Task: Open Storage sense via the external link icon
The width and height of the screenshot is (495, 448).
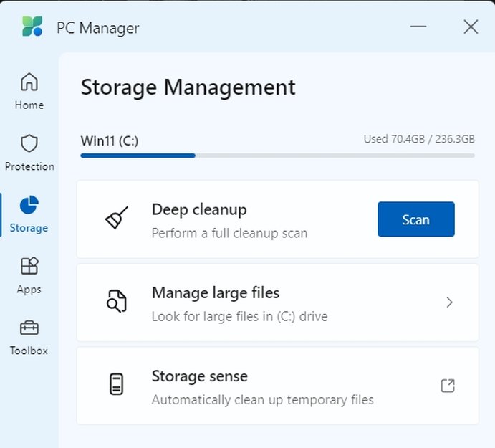Action: [x=448, y=386]
